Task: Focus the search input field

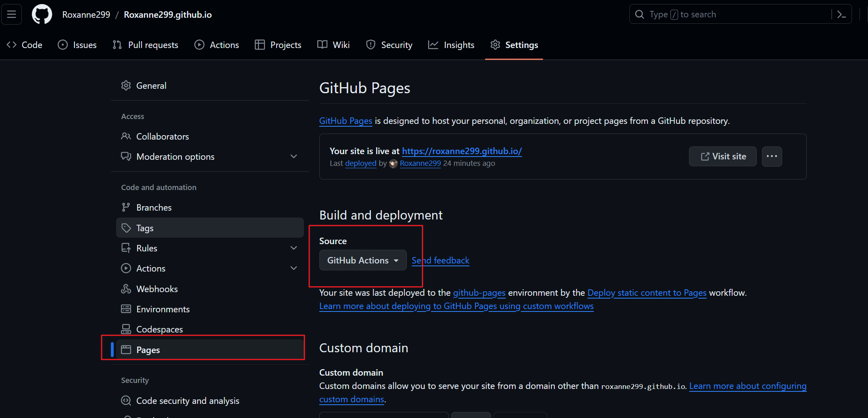Action: click(740, 15)
